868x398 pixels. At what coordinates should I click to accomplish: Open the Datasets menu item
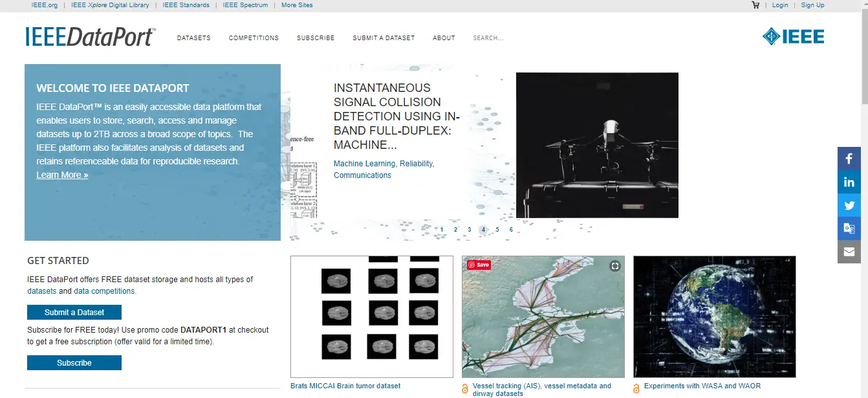point(194,38)
